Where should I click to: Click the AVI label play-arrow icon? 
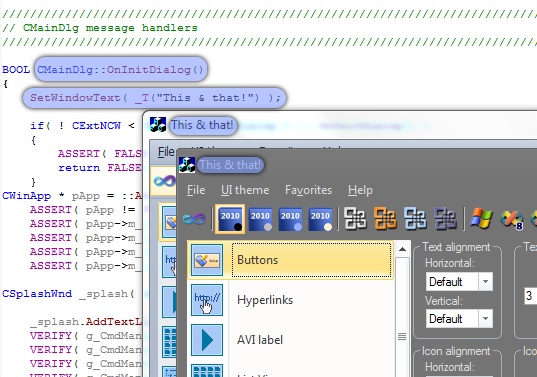tap(207, 340)
